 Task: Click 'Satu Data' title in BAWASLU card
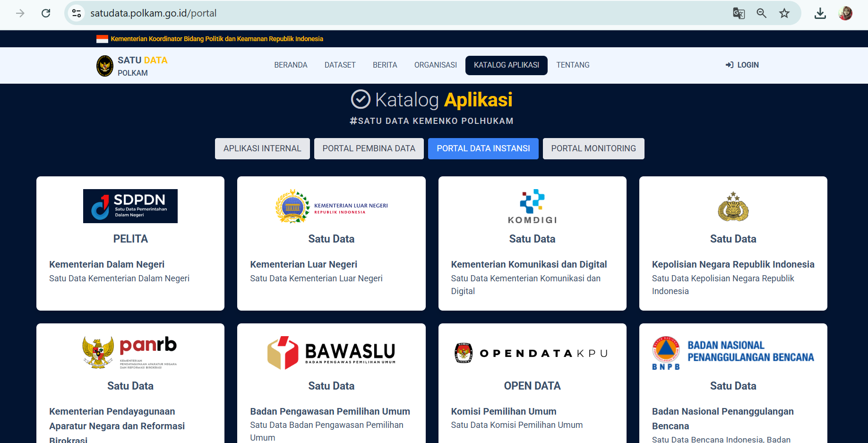click(x=331, y=386)
